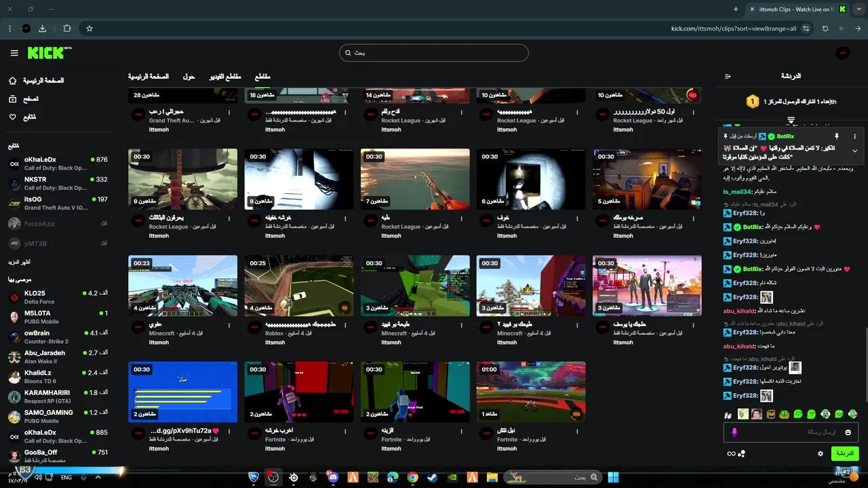Open Rocket League from the taskbar
868x488 pixels.
coord(254,477)
